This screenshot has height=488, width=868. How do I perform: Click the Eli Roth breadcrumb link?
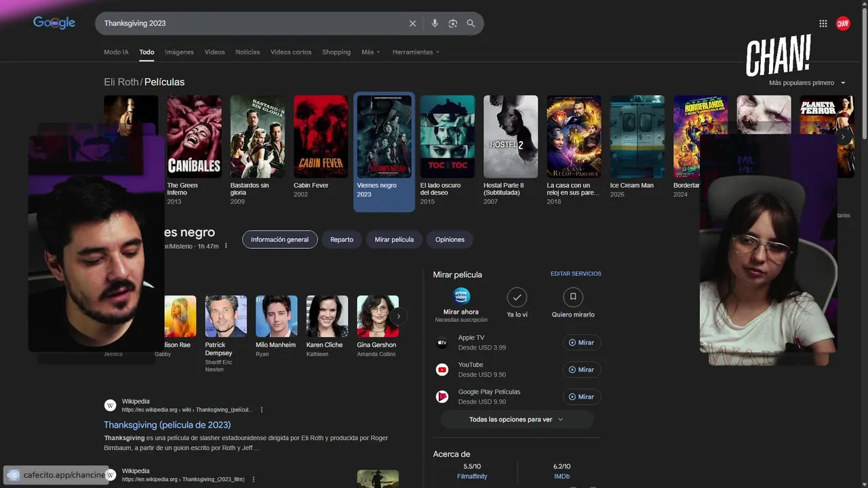pyautogui.click(x=121, y=82)
